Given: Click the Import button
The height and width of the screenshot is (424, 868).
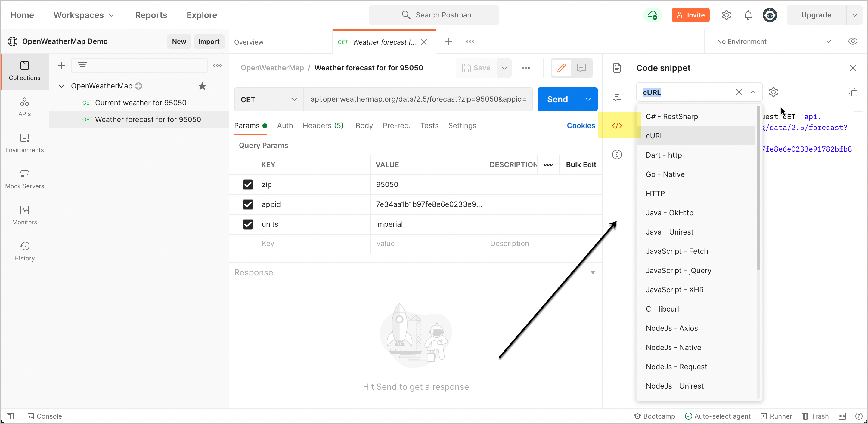Looking at the screenshot, I should [209, 41].
